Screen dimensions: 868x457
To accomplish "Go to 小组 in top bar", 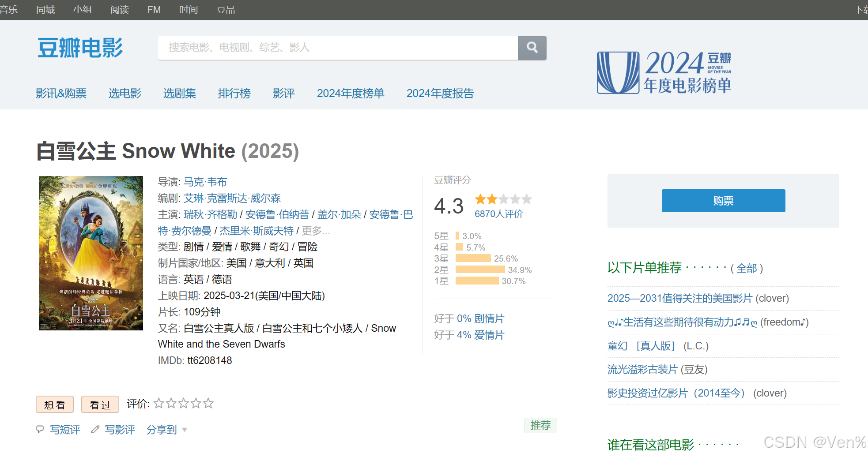I will click(83, 10).
